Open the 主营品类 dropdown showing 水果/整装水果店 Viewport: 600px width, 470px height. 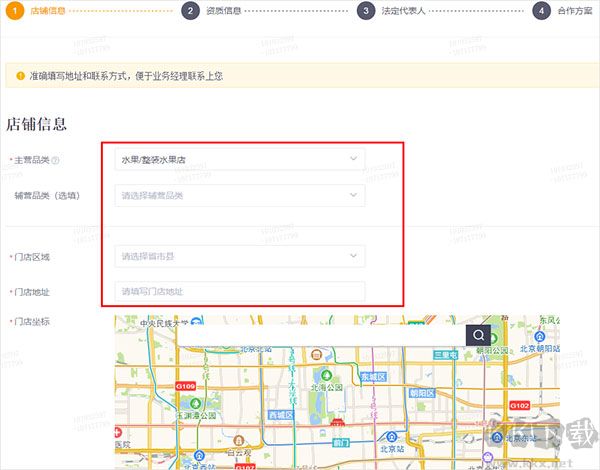click(x=240, y=159)
